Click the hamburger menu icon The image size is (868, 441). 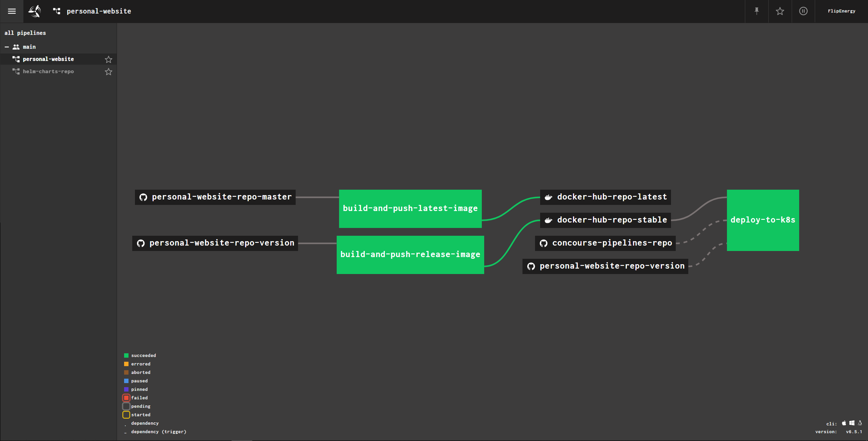point(12,11)
